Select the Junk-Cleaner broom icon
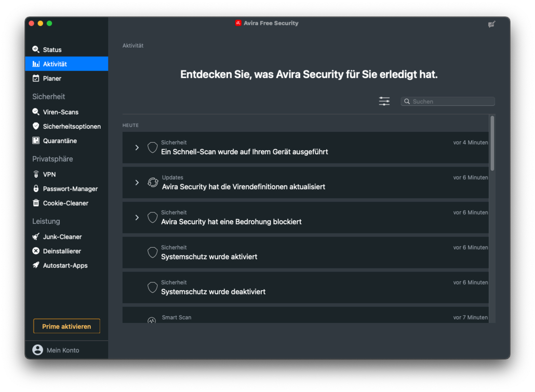This screenshot has width=535, height=392. [36, 237]
